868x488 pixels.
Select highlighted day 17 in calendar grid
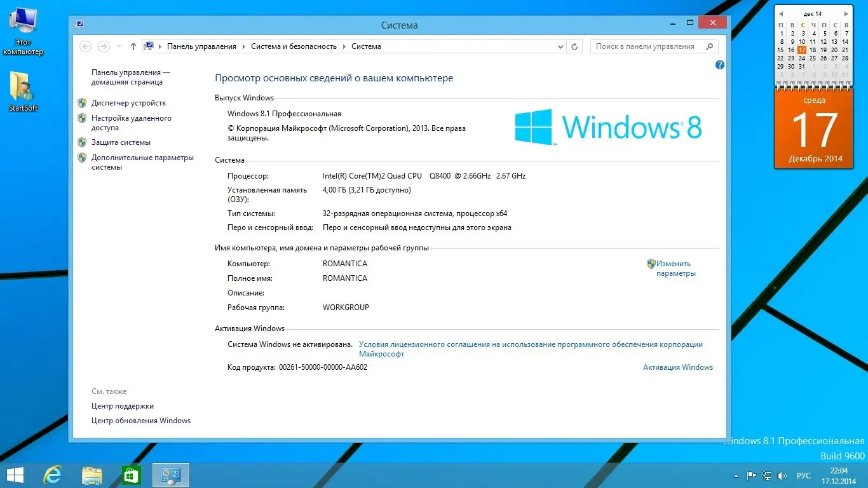[802, 50]
